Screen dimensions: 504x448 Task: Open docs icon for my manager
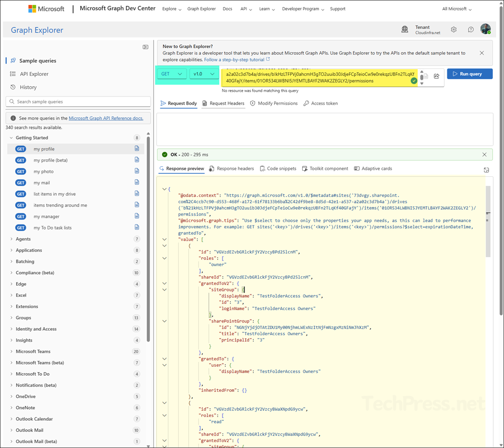pos(137,216)
